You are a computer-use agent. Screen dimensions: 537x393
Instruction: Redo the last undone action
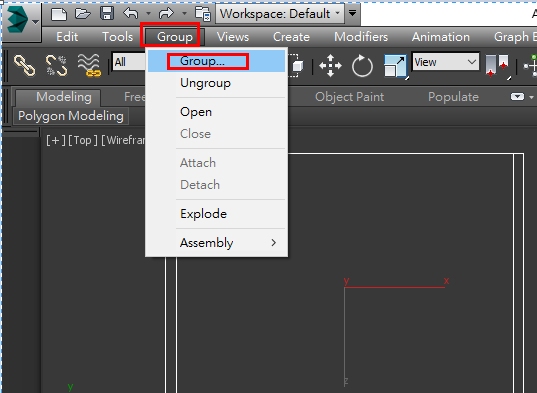coord(166,14)
